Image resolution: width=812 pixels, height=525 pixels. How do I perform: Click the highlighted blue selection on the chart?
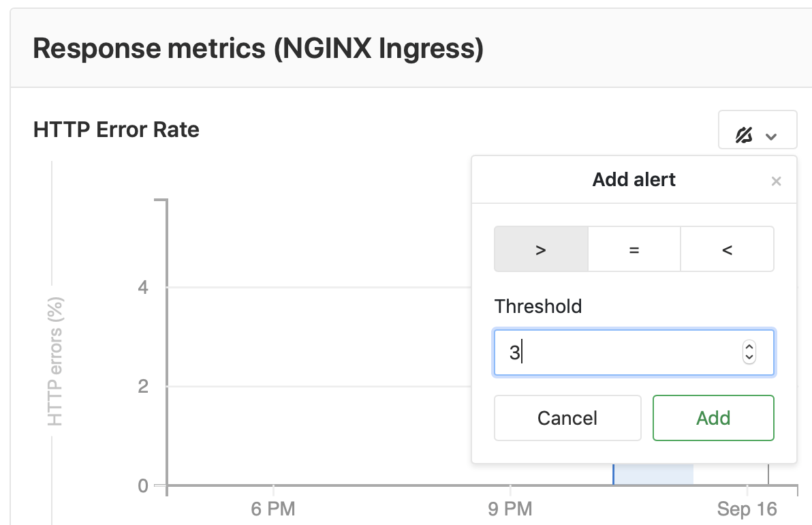coord(653,474)
